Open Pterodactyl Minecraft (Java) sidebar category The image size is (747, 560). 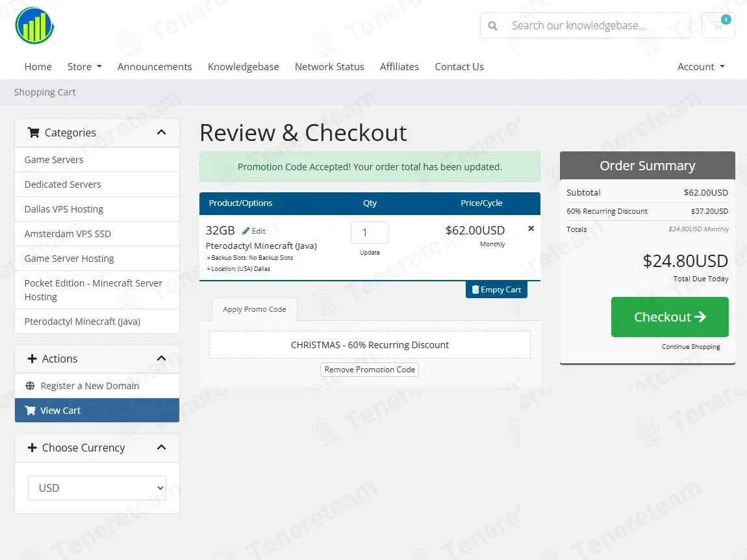pos(97,322)
